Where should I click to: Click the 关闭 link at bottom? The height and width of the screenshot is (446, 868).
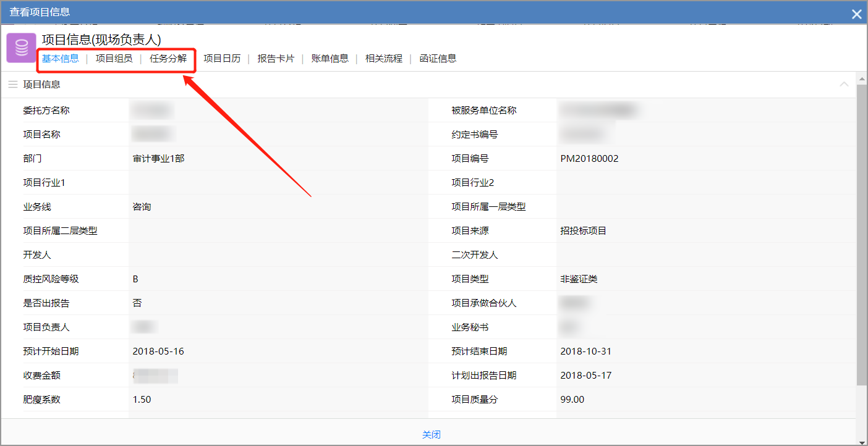(x=432, y=435)
